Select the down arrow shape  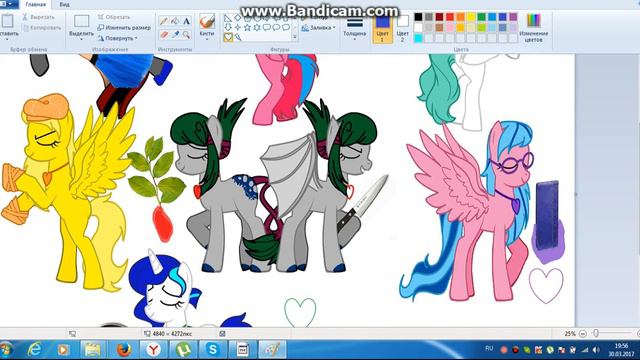[x=228, y=27]
